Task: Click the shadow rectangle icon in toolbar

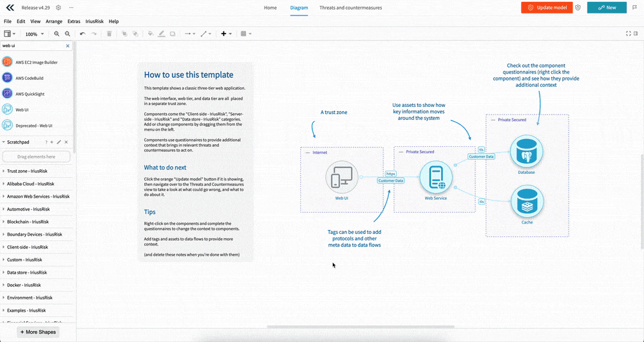Action: point(173,33)
